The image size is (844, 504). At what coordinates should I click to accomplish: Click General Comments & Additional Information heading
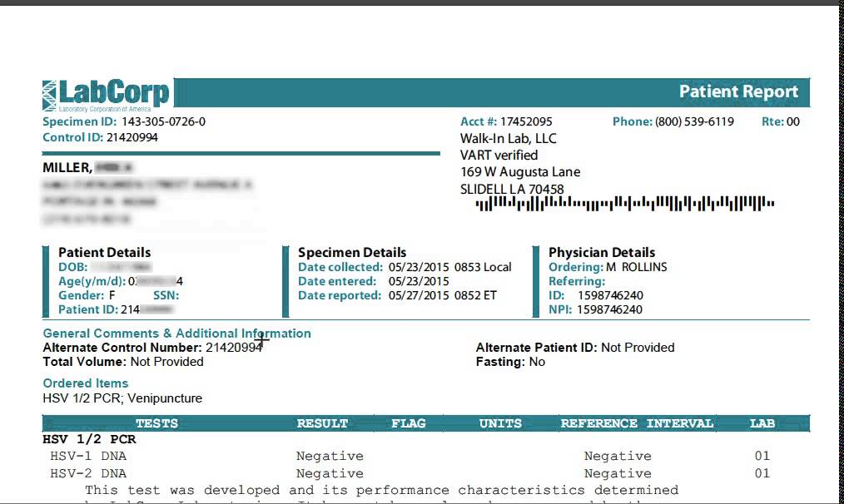(x=177, y=334)
